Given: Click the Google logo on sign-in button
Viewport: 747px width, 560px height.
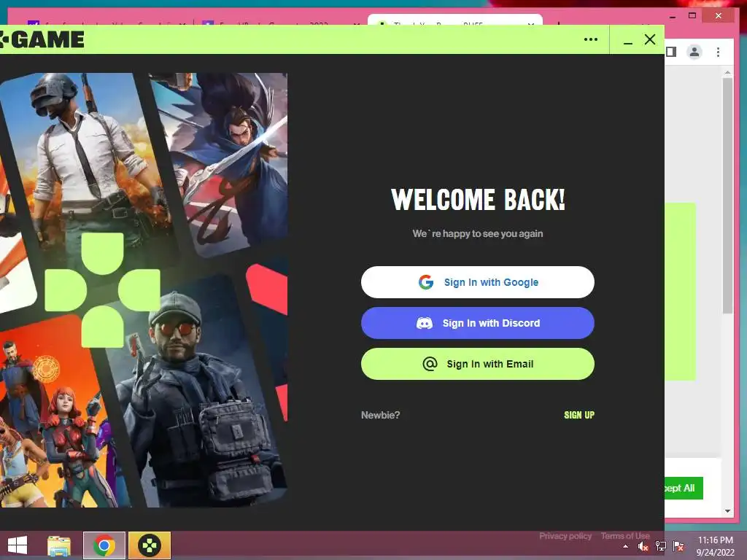Looking at the screenshot, I should pyautogui.click(x=426, y=282).
